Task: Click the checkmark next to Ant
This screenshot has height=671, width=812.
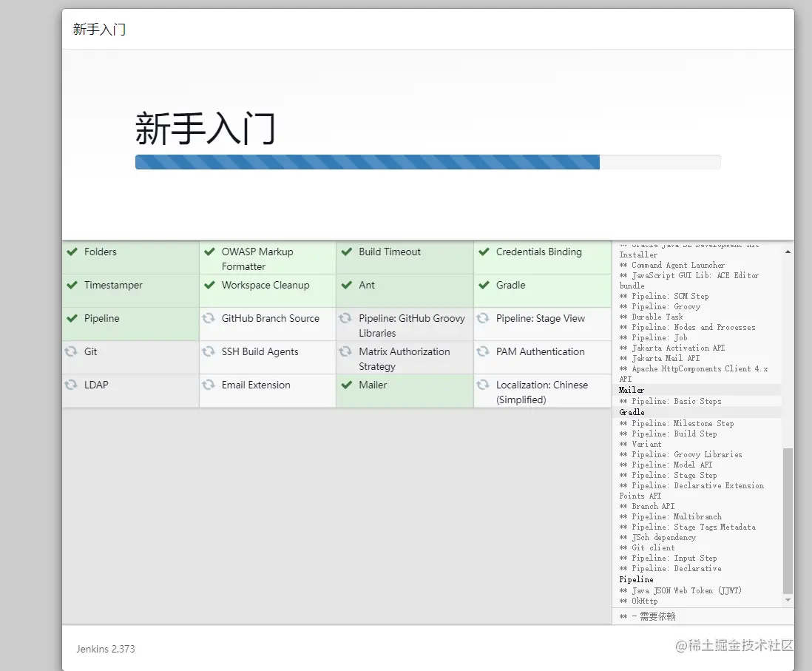Action: pyautogui.click(x=346, y=285)
